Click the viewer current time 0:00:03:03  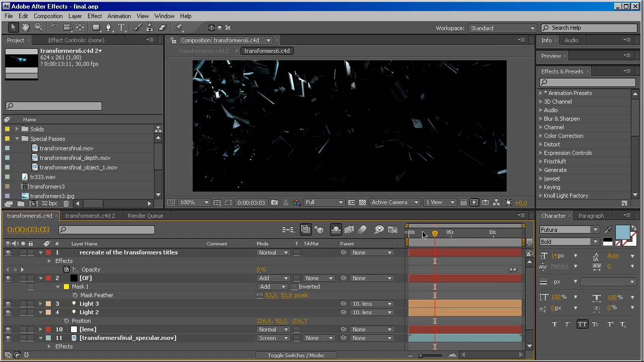251,203
